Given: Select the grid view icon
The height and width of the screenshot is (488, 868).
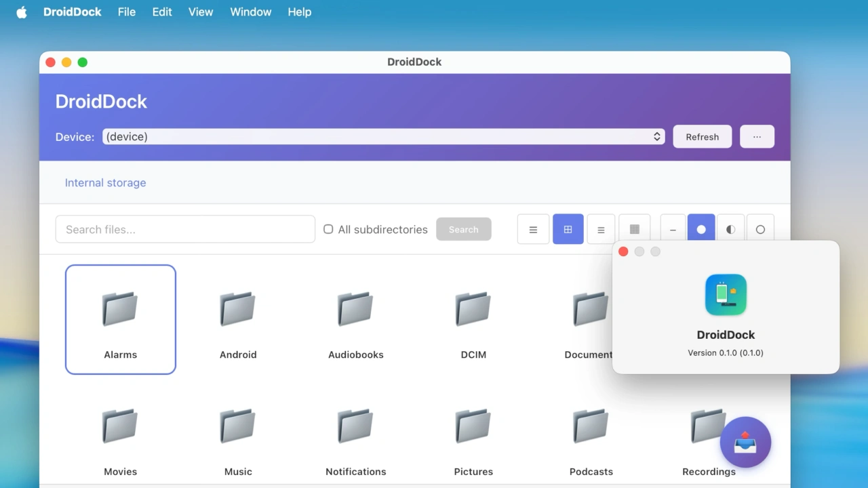Looking at the screenshot, I should pos(568,228).
